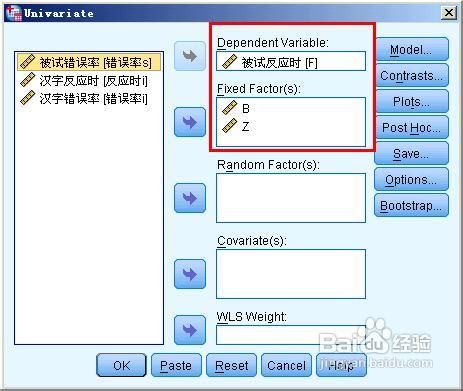Viewport: 463px width, 391px height.
Task: Click the arrow button beside Random Factor(s)
Action: [190, 198]
